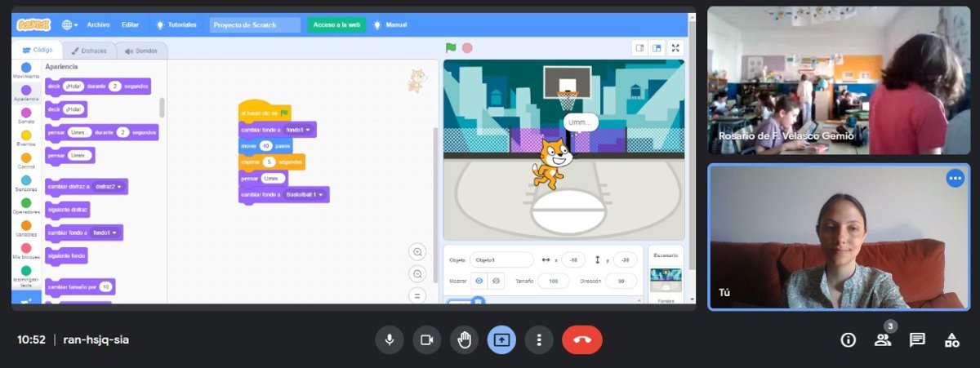Screen dimensions: 980x368
Task: Click the green flag to run project
Action: pyautogui.click(x=451, y=48)
